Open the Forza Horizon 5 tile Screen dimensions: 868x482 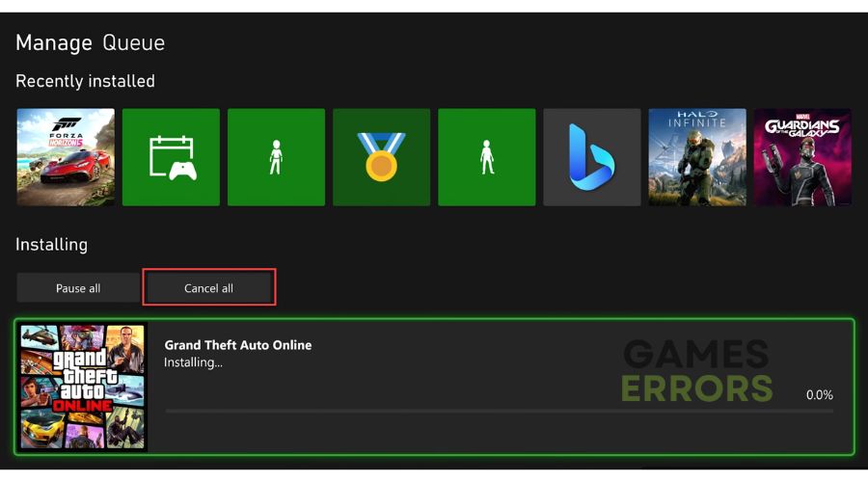(66, 157)
